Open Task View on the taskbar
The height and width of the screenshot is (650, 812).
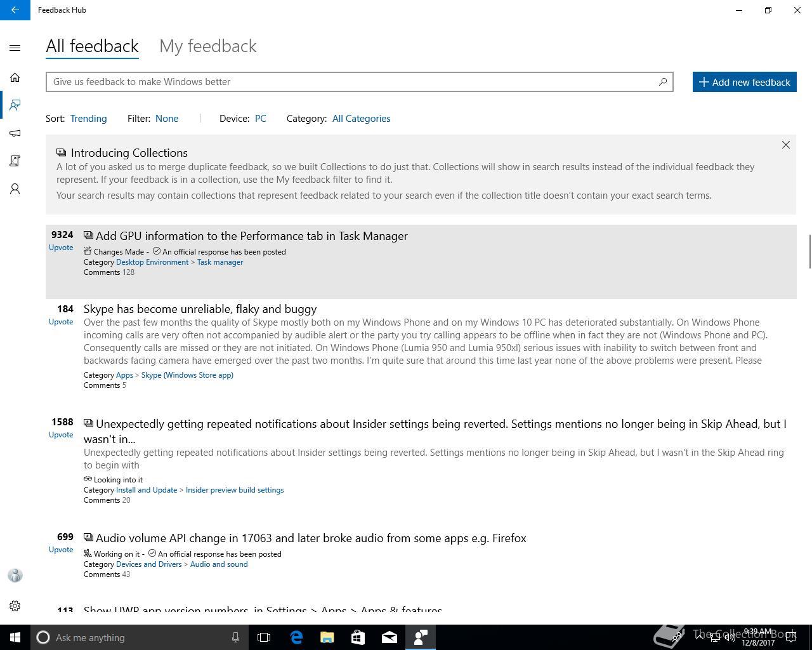click(264, 637)
